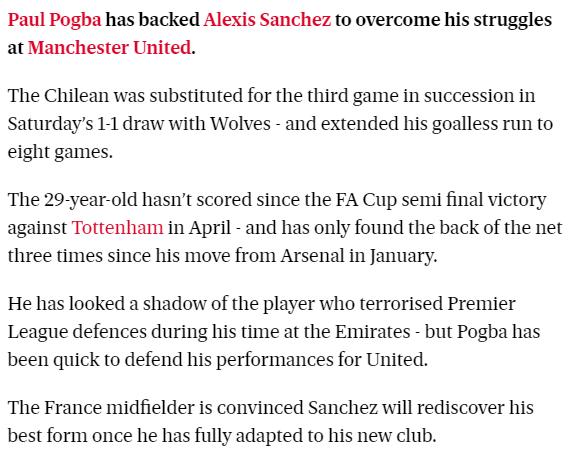This screenshot has height=469, width=570.
Task: Follow the Alexis Sanchez link
Action: 267,19
